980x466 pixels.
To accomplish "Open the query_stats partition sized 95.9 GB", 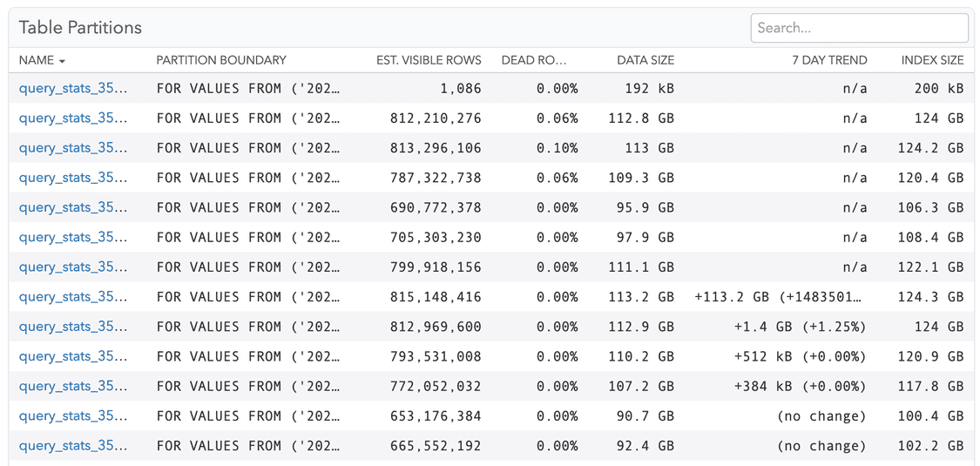I will pyautogui.click(x=73, y=207).
